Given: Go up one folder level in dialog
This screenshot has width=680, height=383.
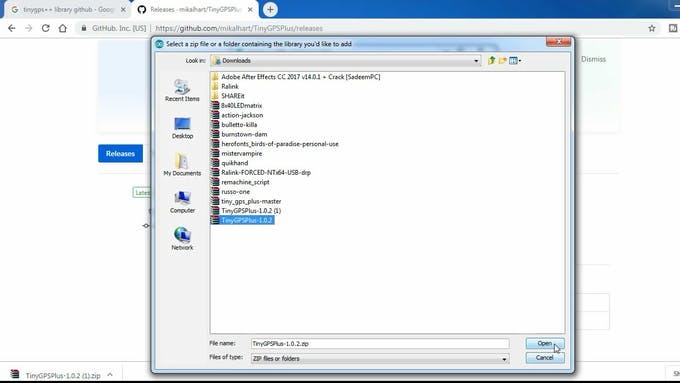Looking at the screenshot, I should coord(491,61).
